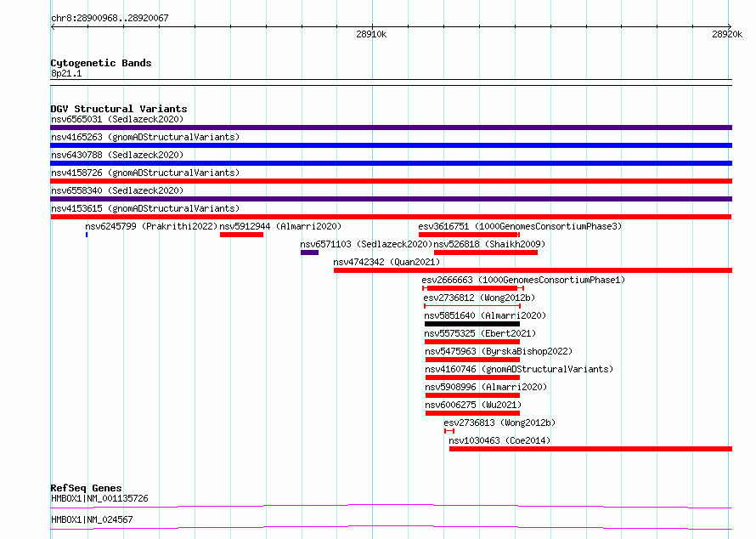Select the small red esv2736813 marker
The width and height of the screenshot is (756, 539).
tap(449, 431)
